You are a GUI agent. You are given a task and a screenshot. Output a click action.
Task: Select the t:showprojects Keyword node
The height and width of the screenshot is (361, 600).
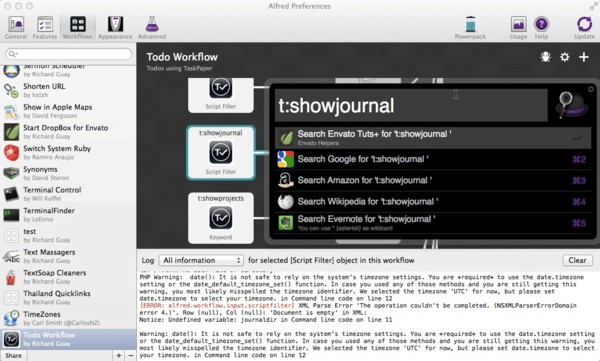pyautogui.click(x=221, y=218)
